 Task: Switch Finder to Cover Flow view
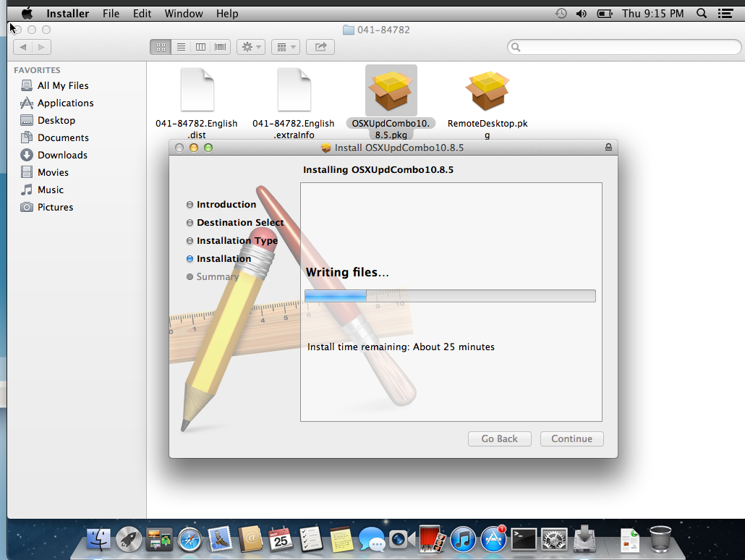click(x=220, y=47)
